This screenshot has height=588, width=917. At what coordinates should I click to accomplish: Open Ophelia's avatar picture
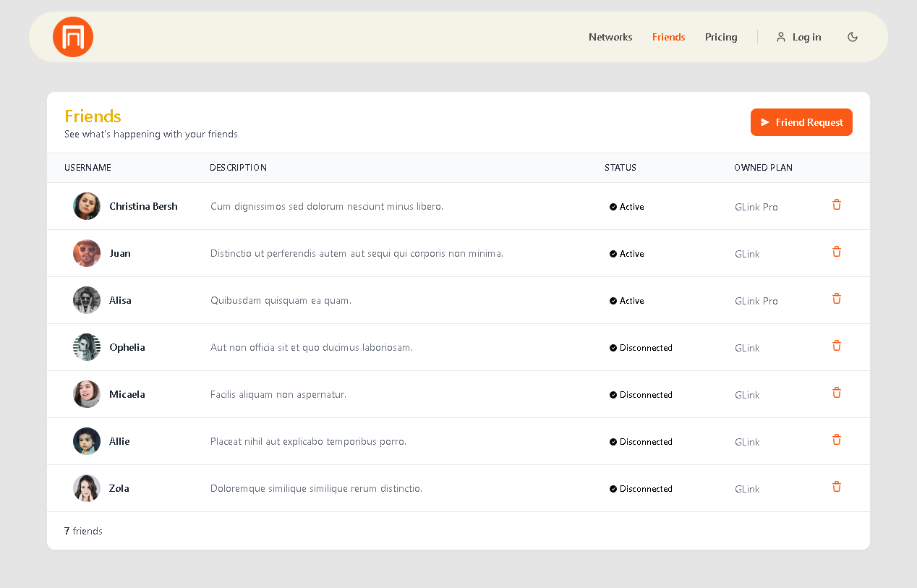(x=87, y=347)
